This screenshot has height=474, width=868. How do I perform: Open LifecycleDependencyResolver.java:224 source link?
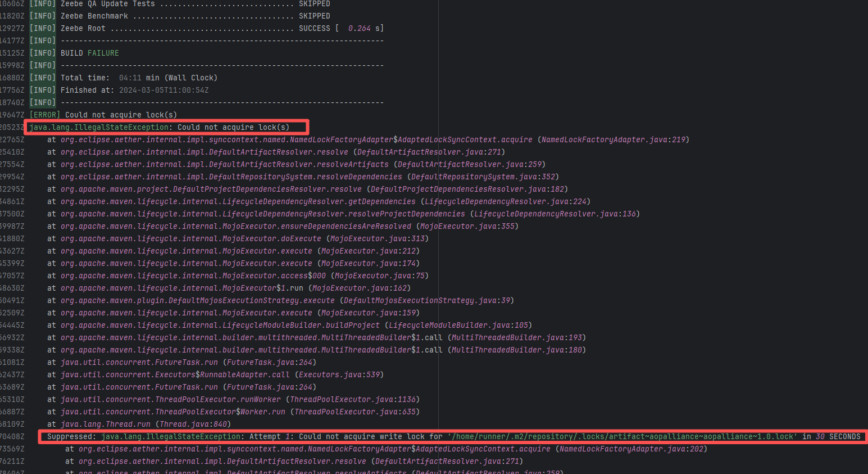506,202
